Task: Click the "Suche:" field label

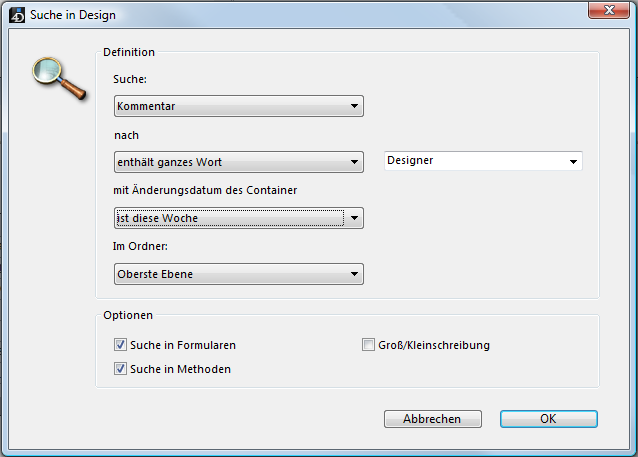Action: (x=130, y=78)
